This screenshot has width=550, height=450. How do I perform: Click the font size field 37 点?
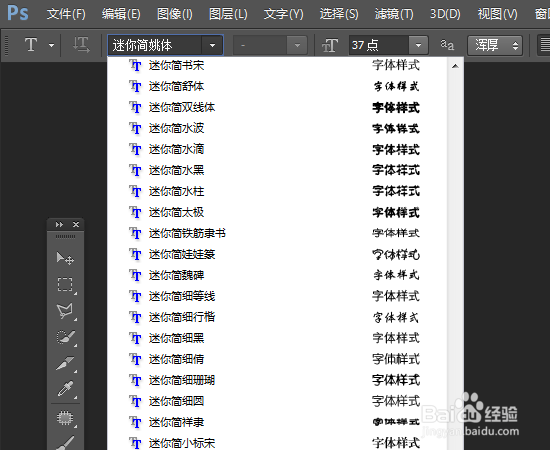coord(379,45)
